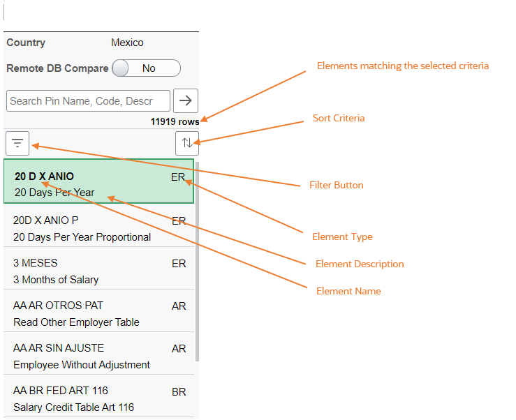Image resolution: width=516 pixels, height=420 pixels.
Task: Click the Read Other Employer Table description
Action: [76, 322]
